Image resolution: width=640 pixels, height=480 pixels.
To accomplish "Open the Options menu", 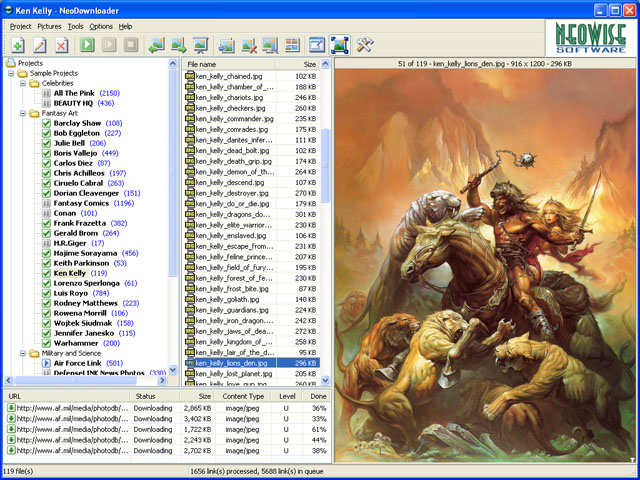I will [x=101, y=26].
